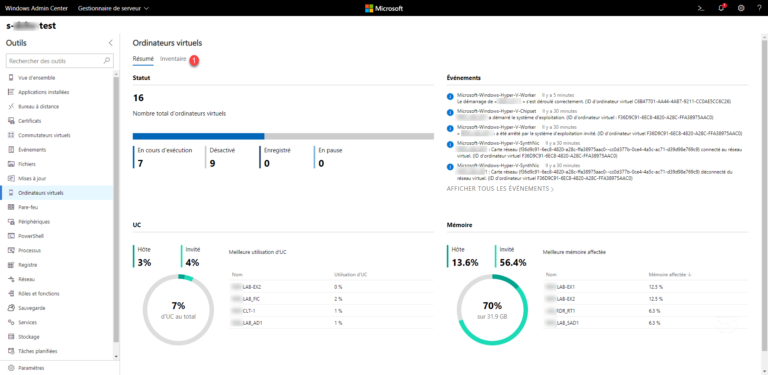The width and height of the screenshot is (768, 375).
Task: Click the Réseau sidebar icon
Action: [x=11, y=279]
